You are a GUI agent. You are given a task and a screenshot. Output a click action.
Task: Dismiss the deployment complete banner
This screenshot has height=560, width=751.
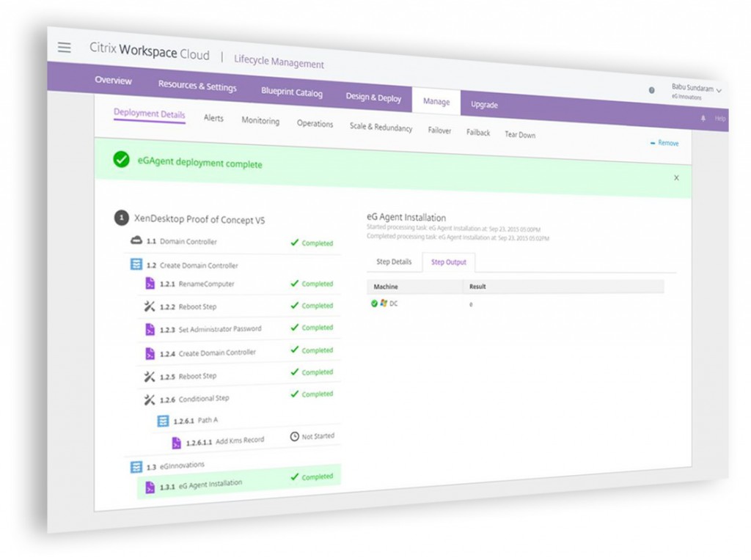[x=676, y=178]
